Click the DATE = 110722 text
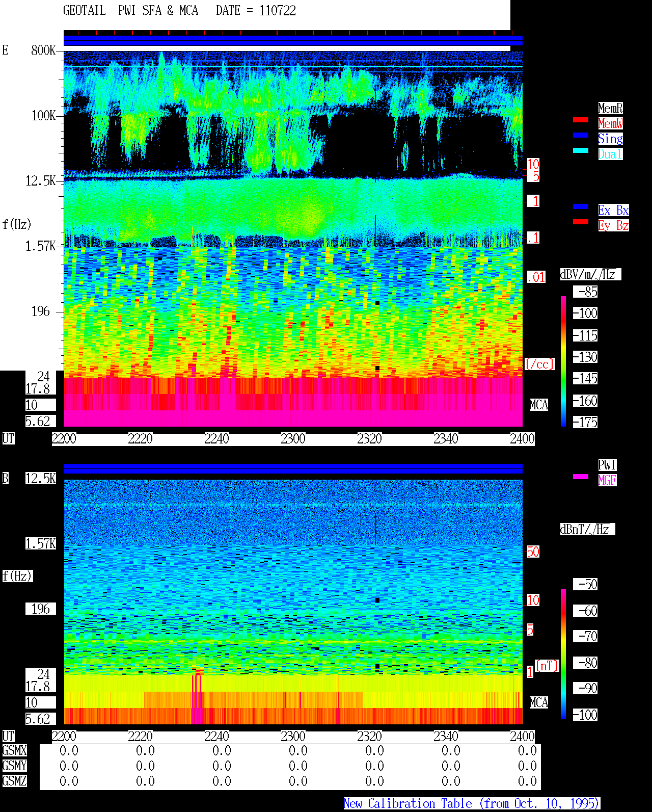This screenshot has height=812, width=652. click(x=256, y=11)
